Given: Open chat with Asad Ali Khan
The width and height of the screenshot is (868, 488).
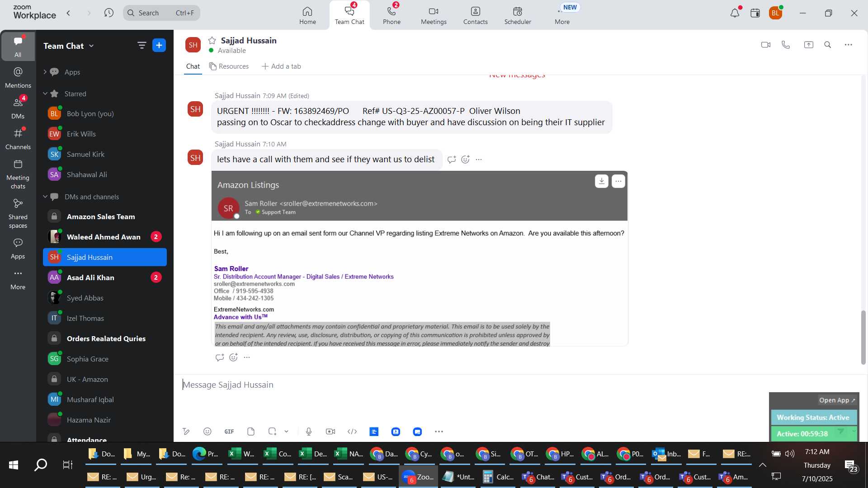Looking at the screenshot, I should point(105,277).
